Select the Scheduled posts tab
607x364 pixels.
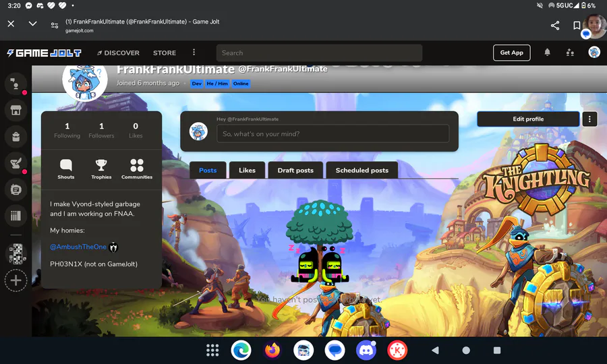[x=362, y=170]
